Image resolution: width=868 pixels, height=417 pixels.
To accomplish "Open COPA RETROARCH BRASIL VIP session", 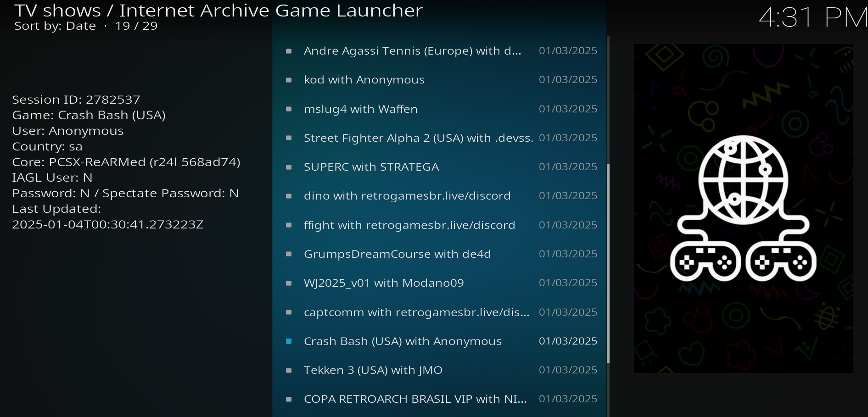I will click(x=439, y=399).
